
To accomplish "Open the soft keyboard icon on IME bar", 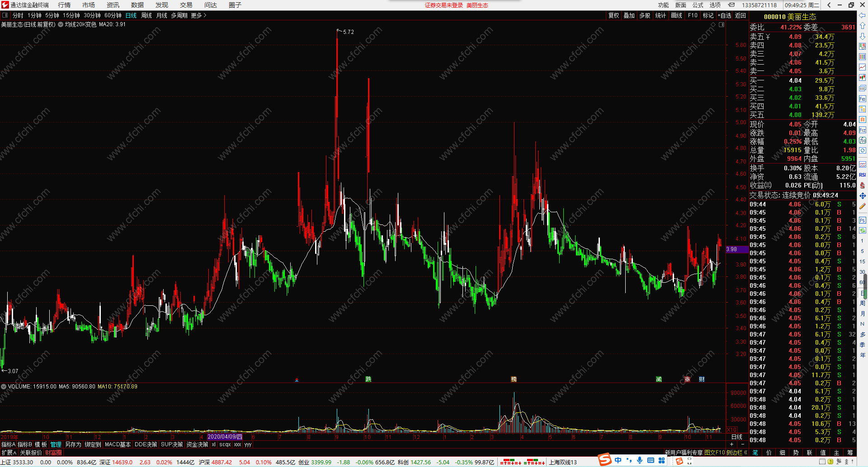I will pyautogui.click(x=651, y=460).
